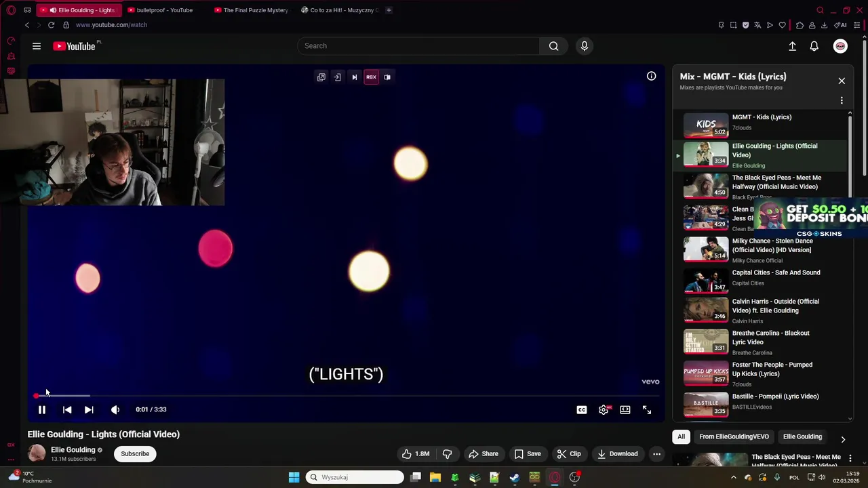Open Steam from taskbar

tap(515, 477)
